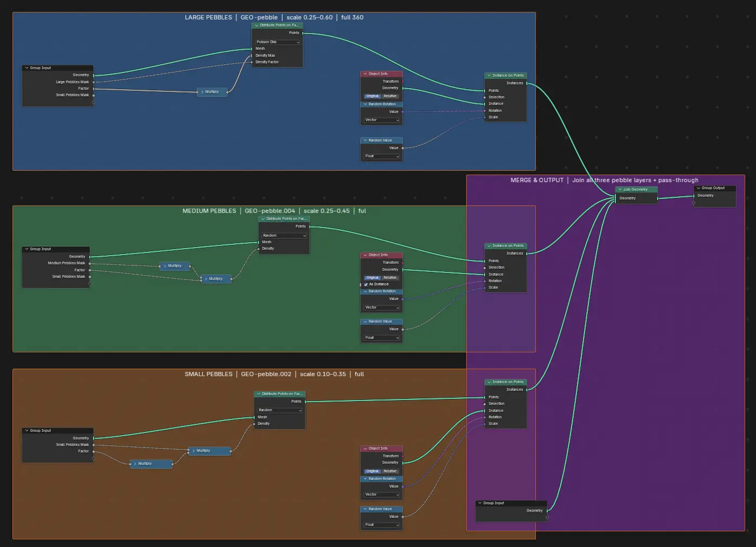Collapse Group Input node in Large Pebbles frame
Screen dimensions: 756x547
click(26, 68)
